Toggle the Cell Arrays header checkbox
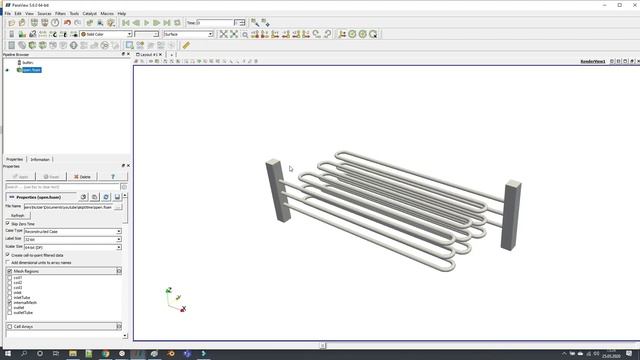 [10, 327]
